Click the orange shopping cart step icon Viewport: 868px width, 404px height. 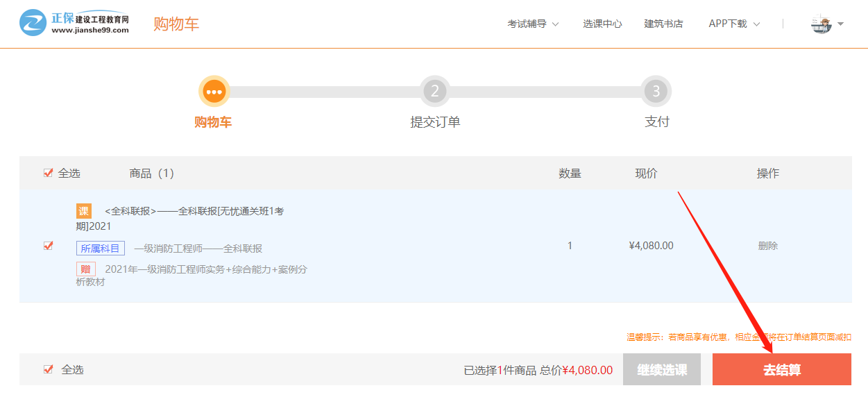point(214,91)
